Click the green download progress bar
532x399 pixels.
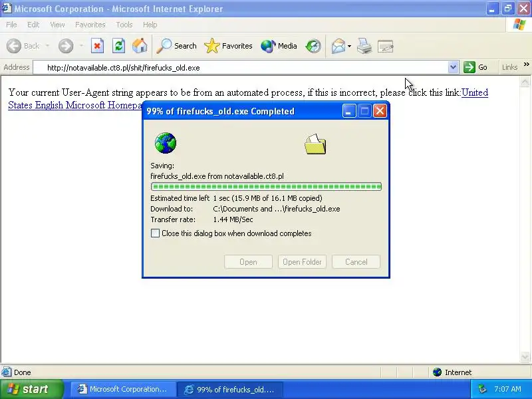pyautogui.click(x=267, y=187)
